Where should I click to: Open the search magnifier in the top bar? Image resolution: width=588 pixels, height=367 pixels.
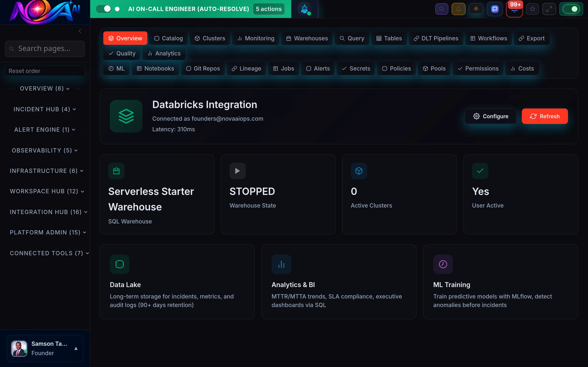click(x=442, y=9)
